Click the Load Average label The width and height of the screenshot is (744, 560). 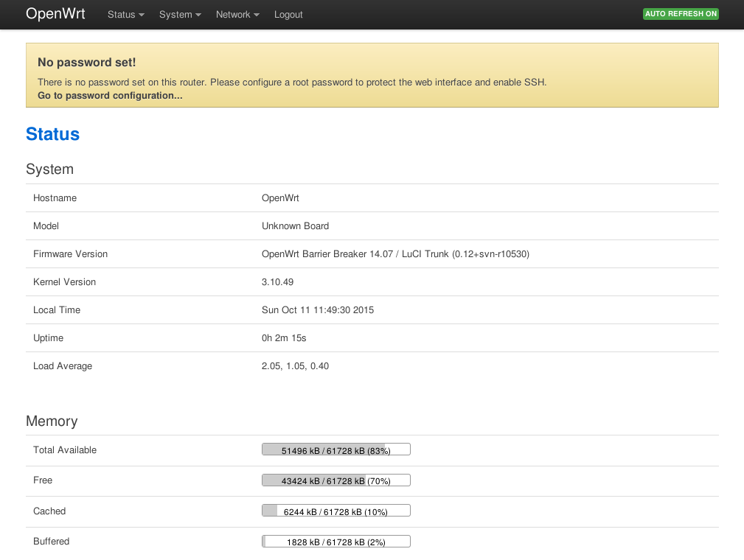[x=63, y=366]
